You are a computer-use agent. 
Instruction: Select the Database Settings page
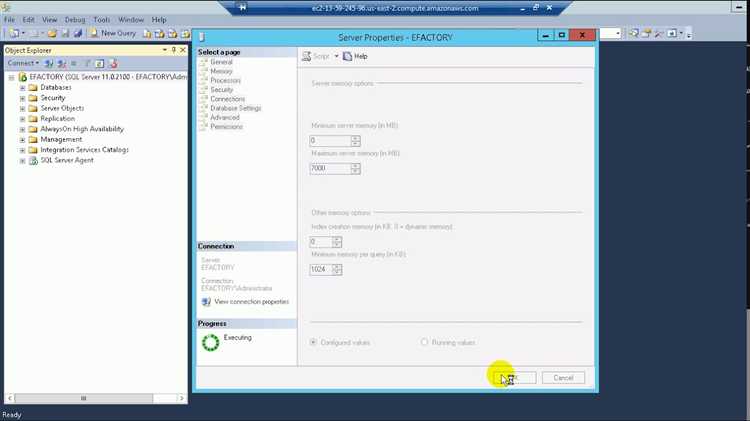tap(236, 108)
